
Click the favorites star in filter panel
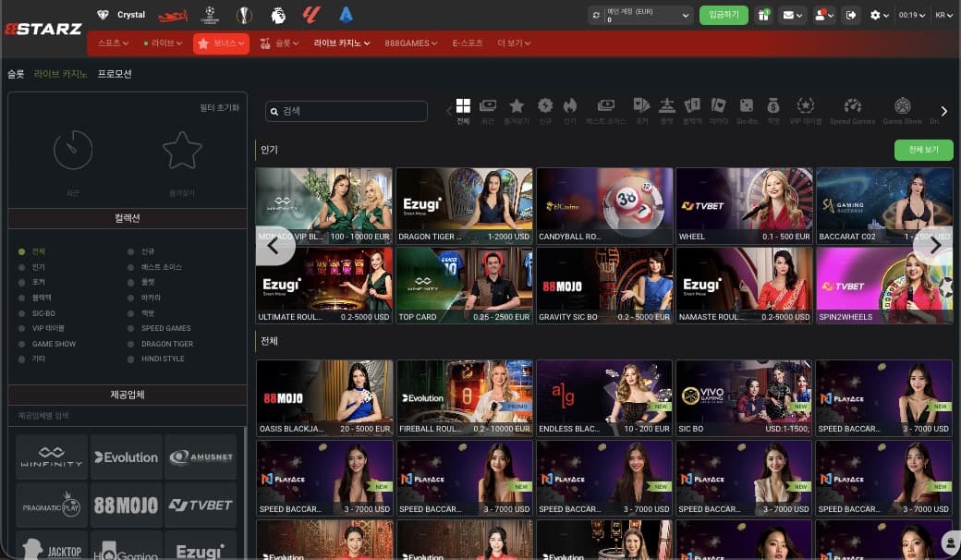(182, 151)
